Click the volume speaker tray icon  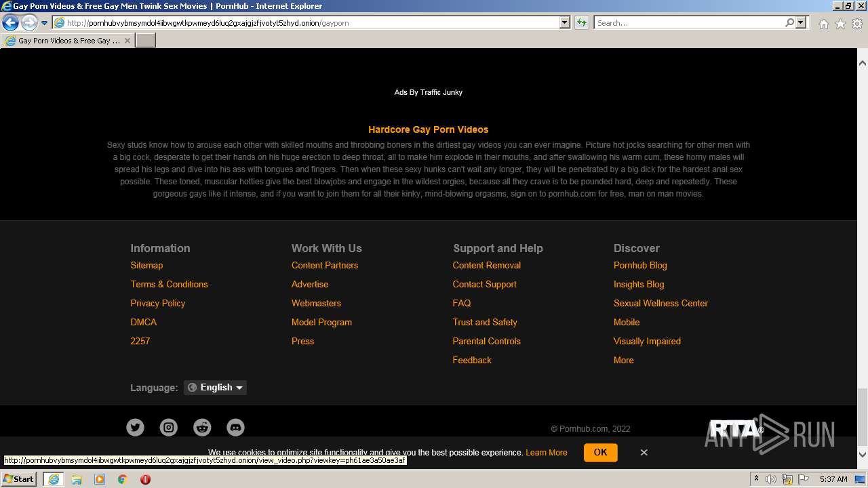point(771,479)
